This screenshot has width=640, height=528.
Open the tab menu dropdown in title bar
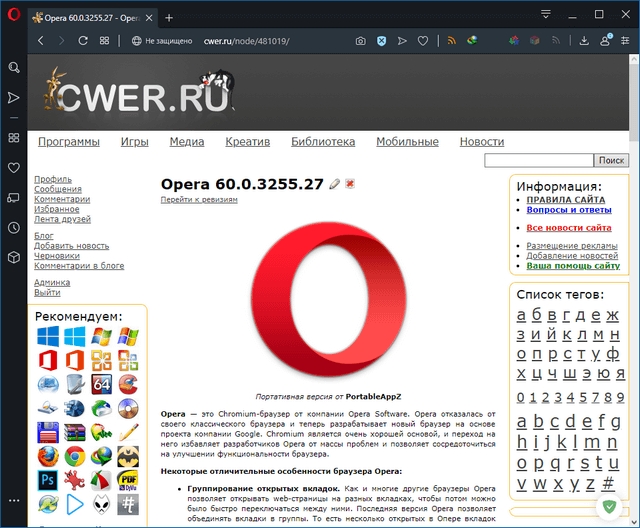coord(546,16)
